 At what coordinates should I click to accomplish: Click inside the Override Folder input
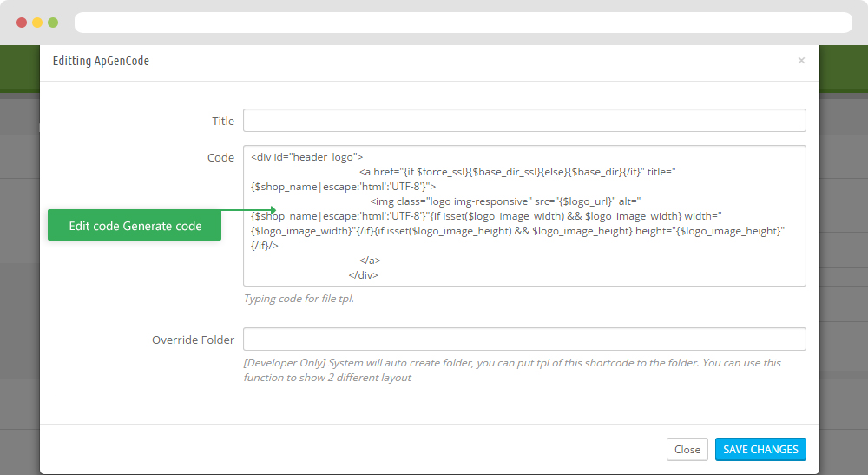tap(524, 339)
